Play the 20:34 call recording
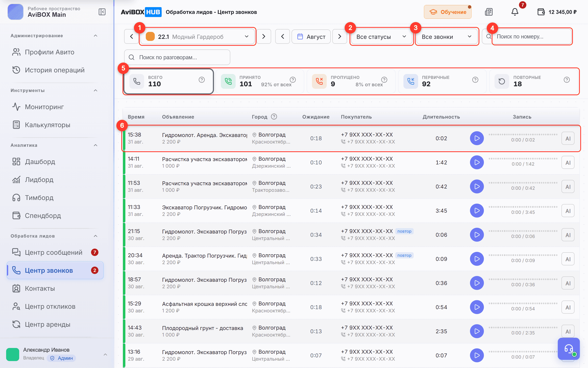 pyautogui.click(x=477, y=259)
